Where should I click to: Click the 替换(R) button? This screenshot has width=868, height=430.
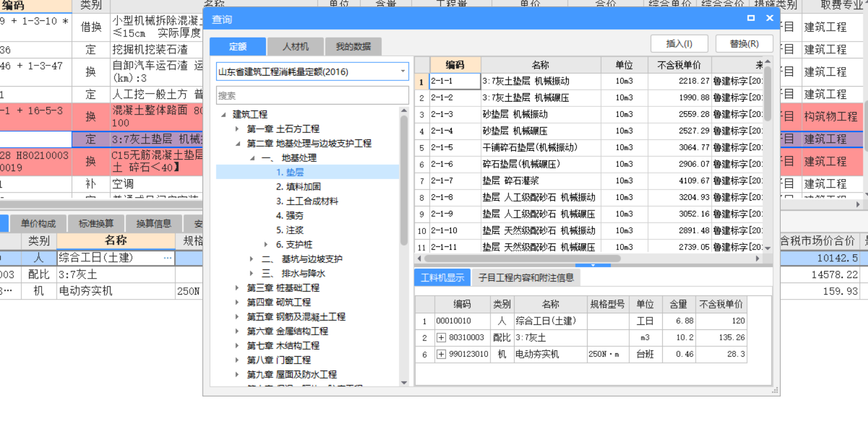click(x=744, y=44)
